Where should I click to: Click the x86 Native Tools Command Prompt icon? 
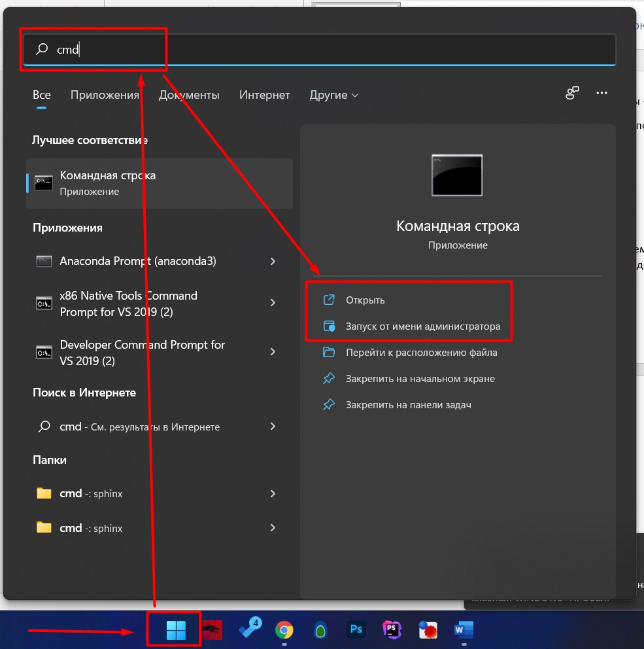44,304
